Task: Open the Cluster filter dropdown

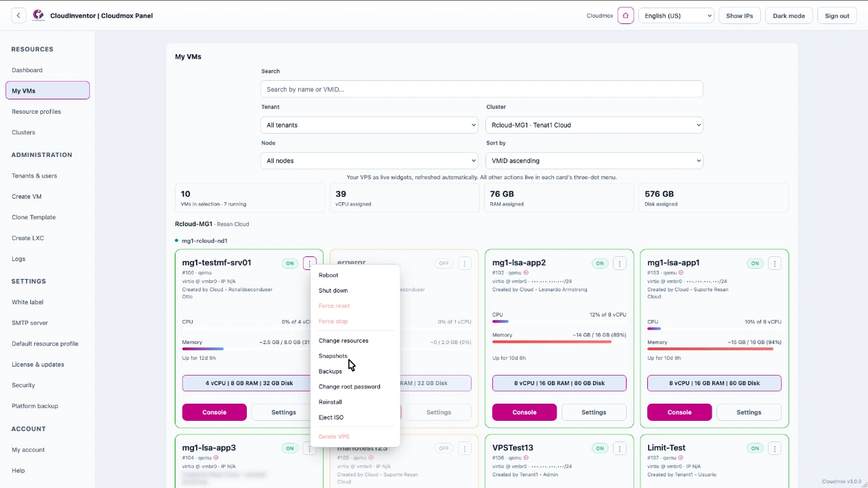Action: click(594, 125)
